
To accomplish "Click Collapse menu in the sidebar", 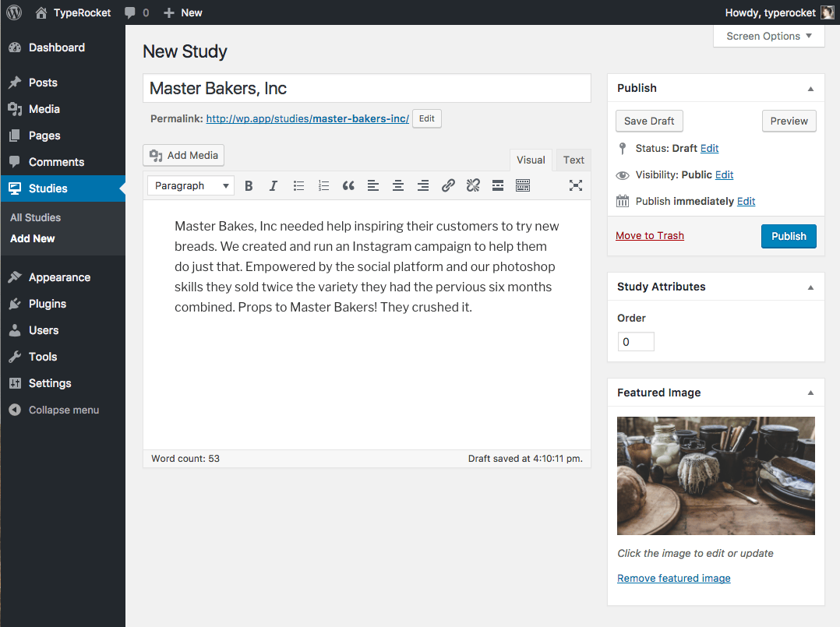I will click(x=62, y=410).
